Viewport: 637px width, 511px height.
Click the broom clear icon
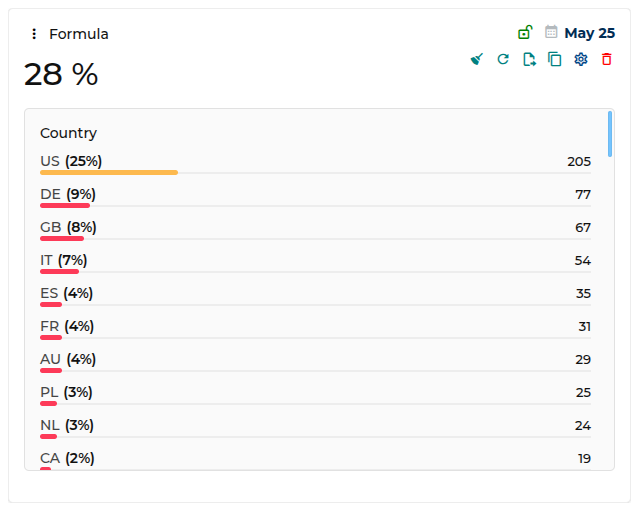pyautogui.click(x=477, y=60)
